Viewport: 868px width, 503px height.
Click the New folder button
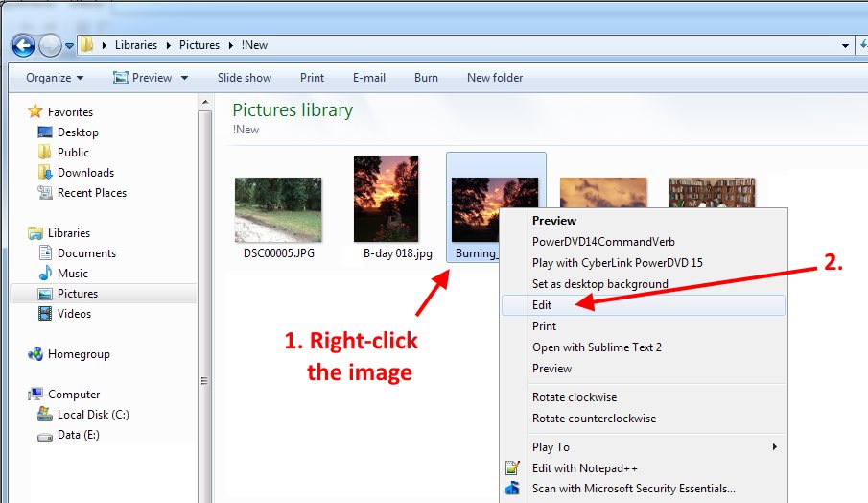point(494,78)
